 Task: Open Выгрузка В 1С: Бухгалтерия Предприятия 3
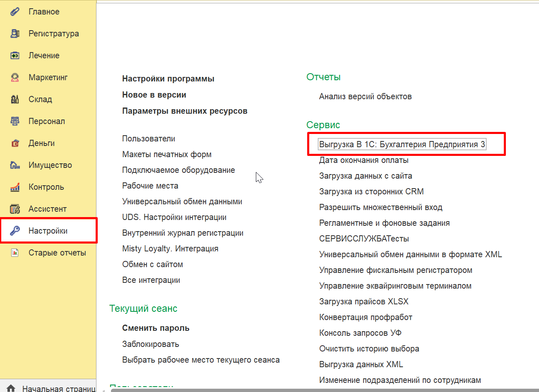402,144
